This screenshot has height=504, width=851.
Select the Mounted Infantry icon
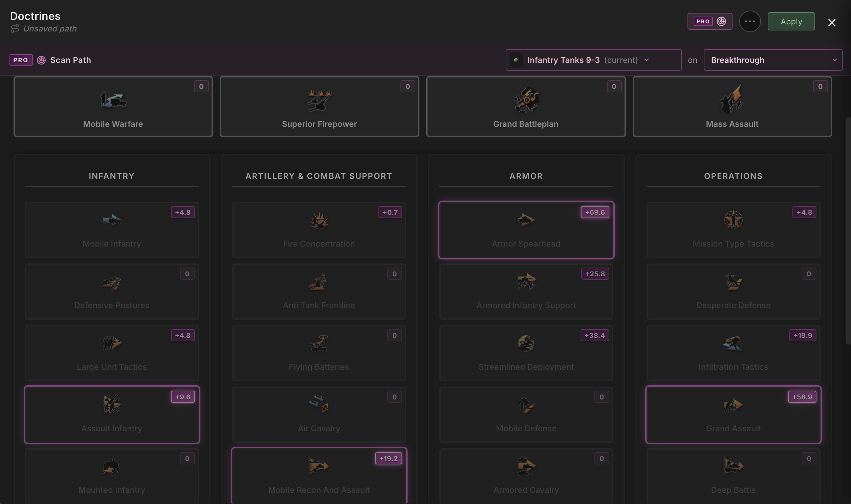pyautogui.click(x=111, y=466)
